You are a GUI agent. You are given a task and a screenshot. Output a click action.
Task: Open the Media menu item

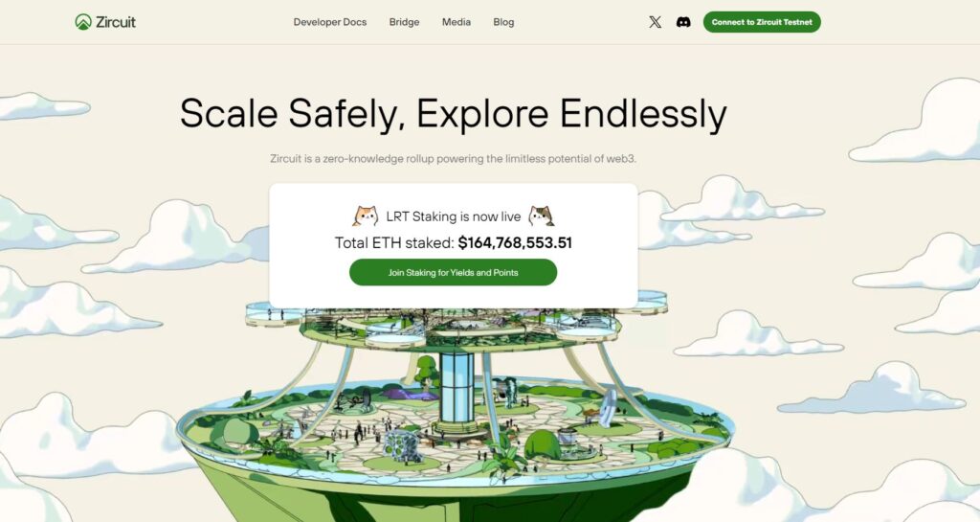pyautogui.click(x=457, y=22)
